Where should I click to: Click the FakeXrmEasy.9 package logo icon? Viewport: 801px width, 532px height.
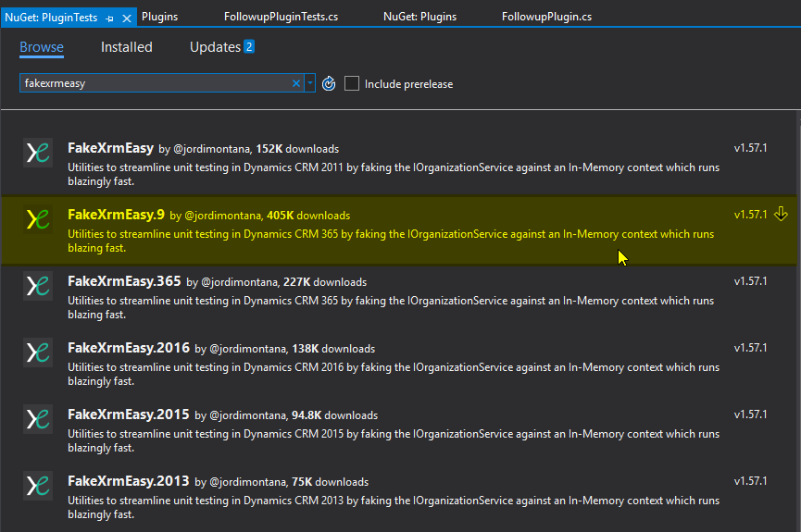[38, 219]
